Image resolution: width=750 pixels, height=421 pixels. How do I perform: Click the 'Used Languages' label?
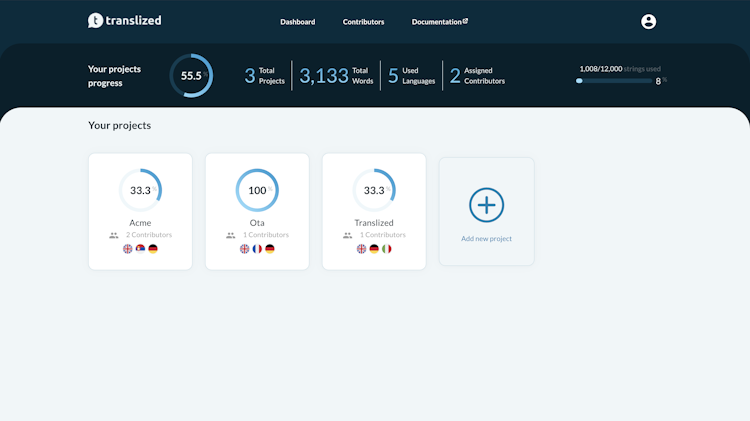(x=419, y=76)
